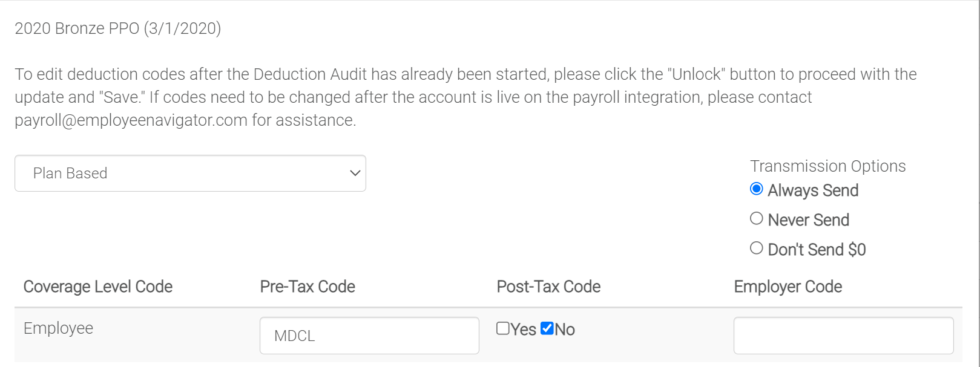Click the payroll@employeenavigator.com email address
Viewport: 980px width, 367px height.
point(131,120)
